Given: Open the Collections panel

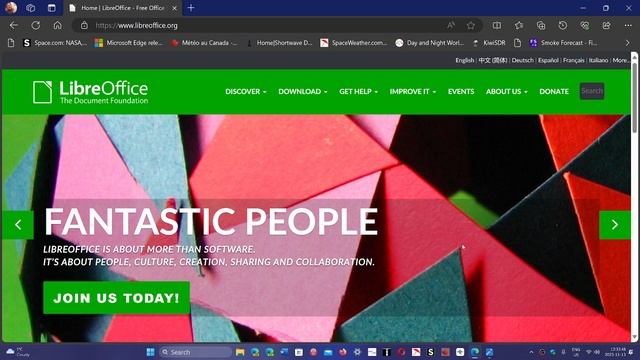Looking at the screenshot, I should (541, 25).
